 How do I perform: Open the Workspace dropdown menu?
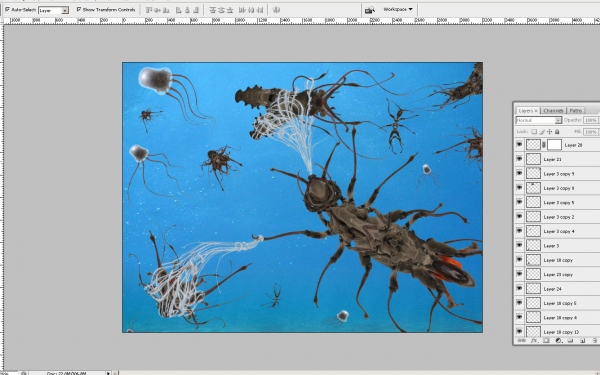point(398,9)
